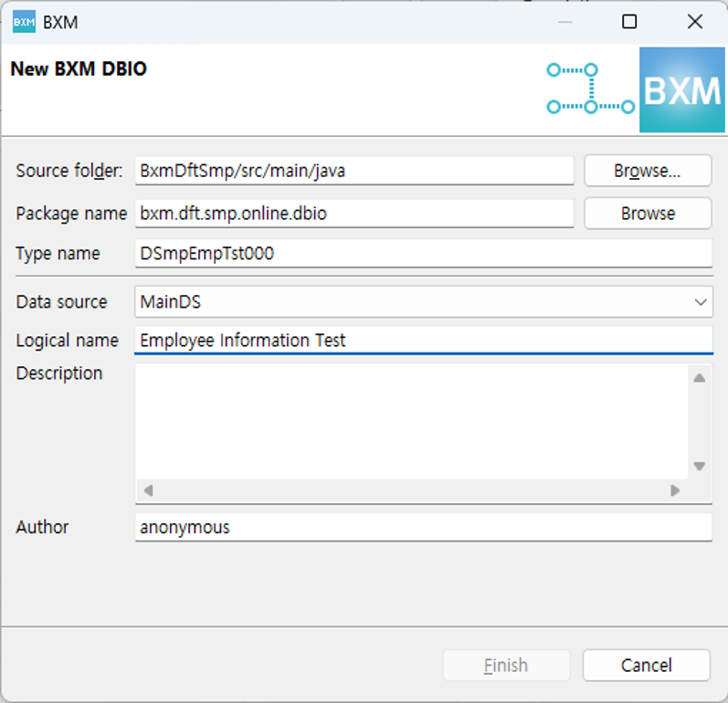Click the Author field containing anonymous
The image size is (728, 703).
(x=424, y=527)
